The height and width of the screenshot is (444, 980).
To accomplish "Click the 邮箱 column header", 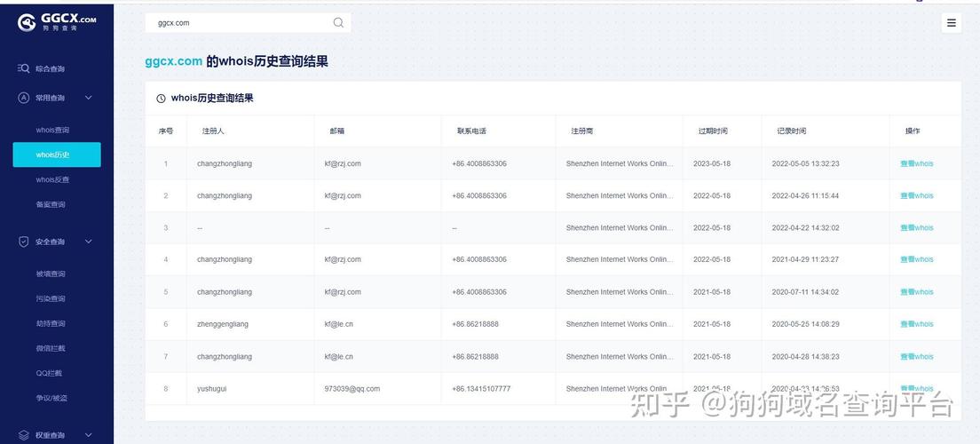I will pos(337,131).
